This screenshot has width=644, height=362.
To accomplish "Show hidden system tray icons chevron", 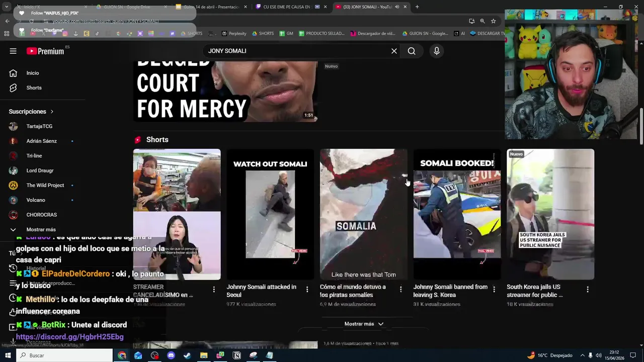I will [582, 355].
